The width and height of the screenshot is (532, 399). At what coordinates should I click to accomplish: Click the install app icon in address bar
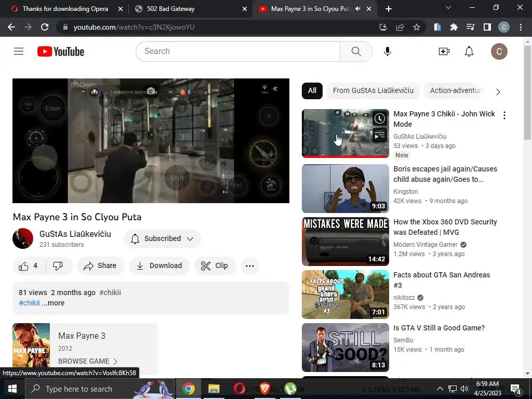(383, 27)
